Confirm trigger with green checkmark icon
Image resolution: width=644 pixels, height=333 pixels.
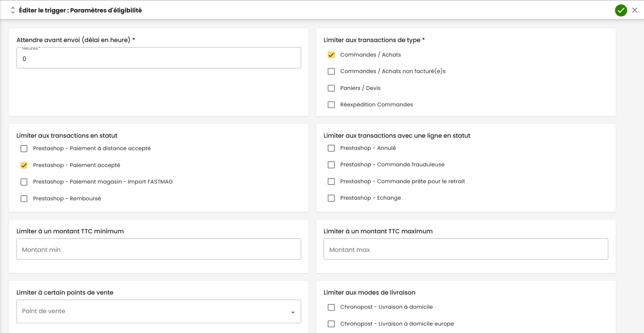click(621, 10)
